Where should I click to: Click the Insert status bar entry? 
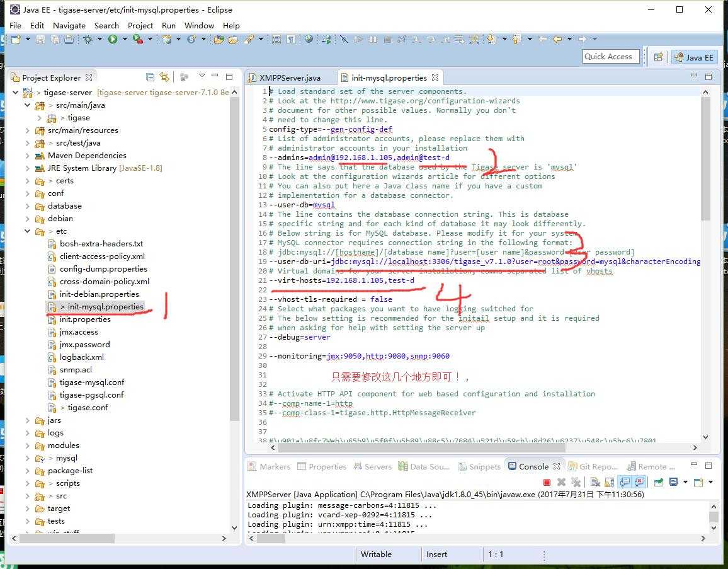click(x=436, y=555)
